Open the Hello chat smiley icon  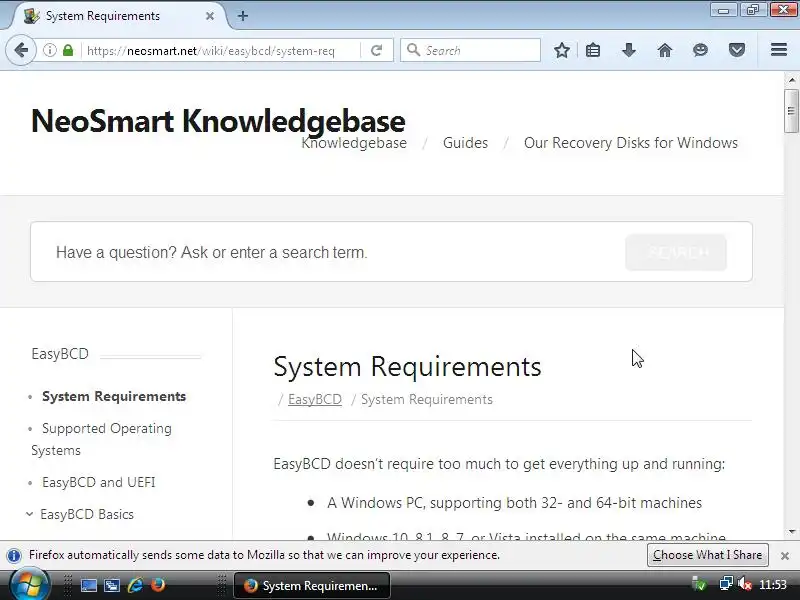pos(701,50)
